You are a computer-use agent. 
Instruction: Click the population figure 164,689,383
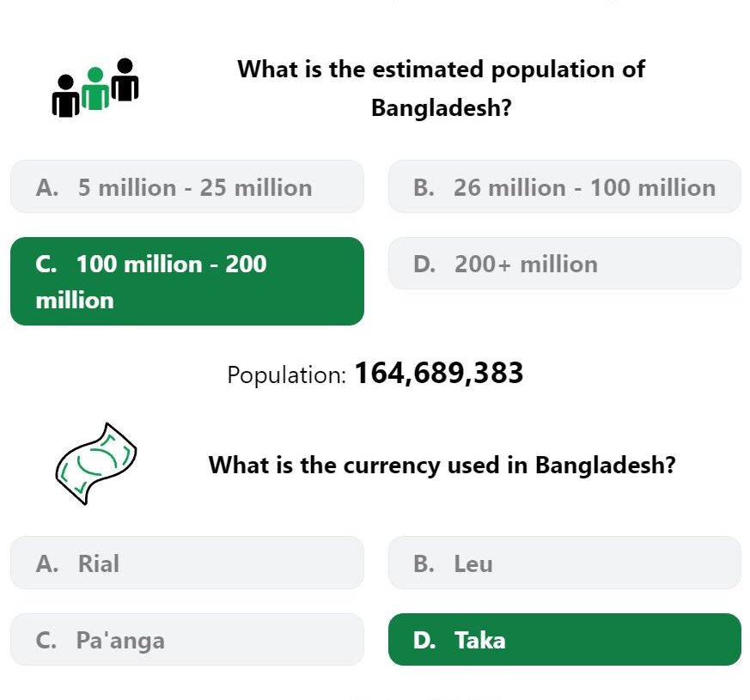[x=439, y=373]
